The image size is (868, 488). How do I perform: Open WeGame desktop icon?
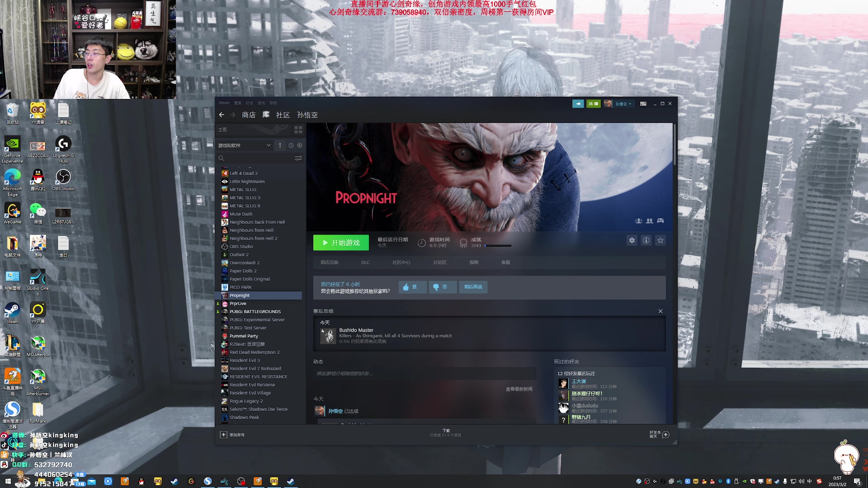(x=12, y=213)
